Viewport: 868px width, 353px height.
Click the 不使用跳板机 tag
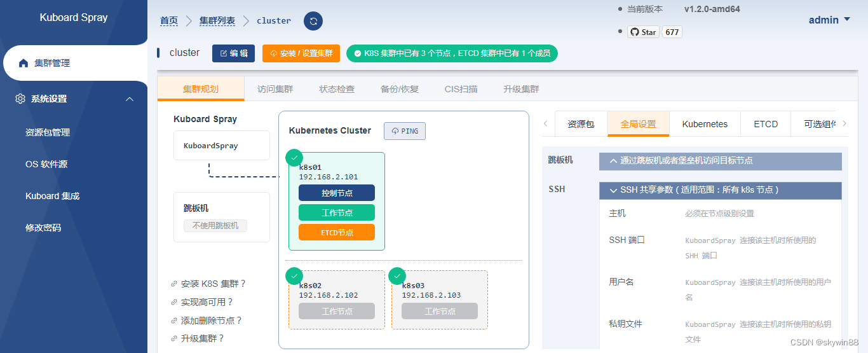(215, 226)
